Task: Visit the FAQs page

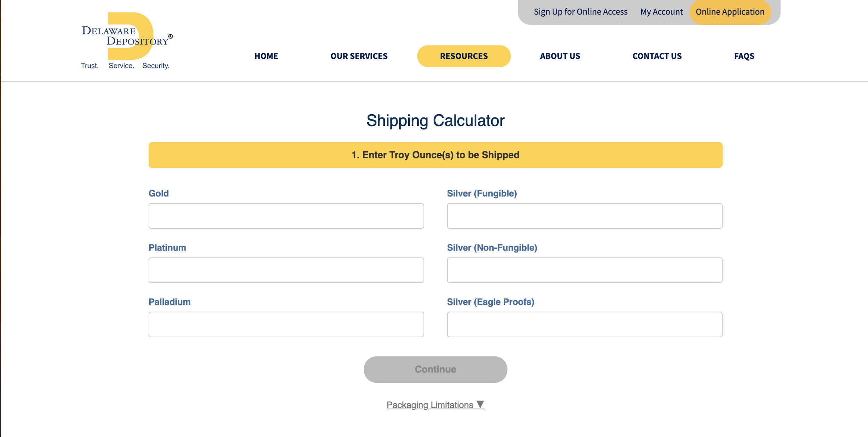Action: pos(744,56)
